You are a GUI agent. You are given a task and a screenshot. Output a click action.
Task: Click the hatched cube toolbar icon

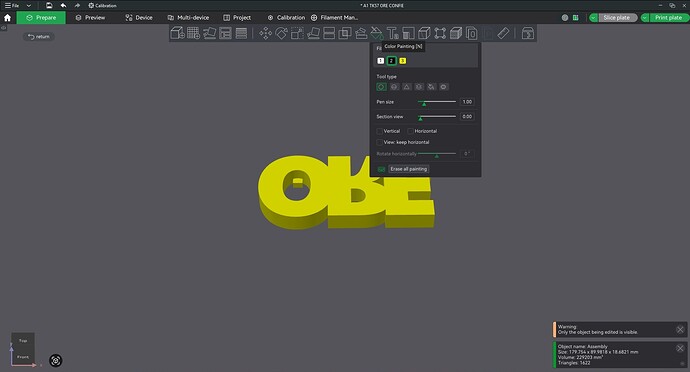tap(456, 33)
